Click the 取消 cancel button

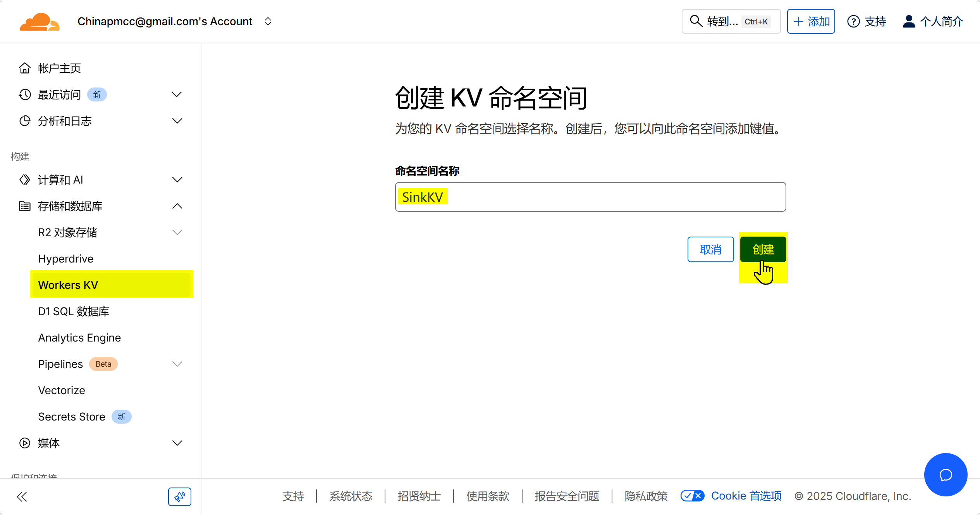point(710,249)
